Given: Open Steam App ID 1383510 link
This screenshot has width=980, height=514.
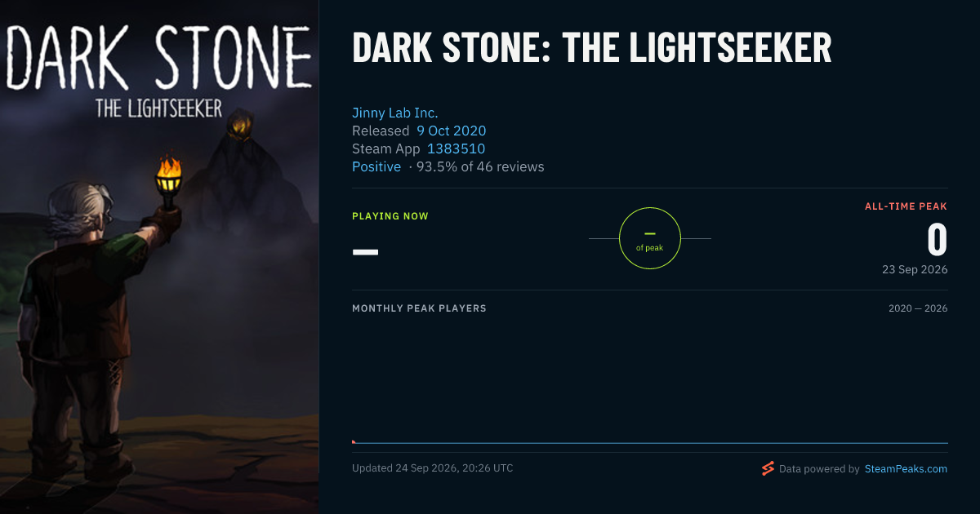Looking at the screenshot, I should coord(457,148).
